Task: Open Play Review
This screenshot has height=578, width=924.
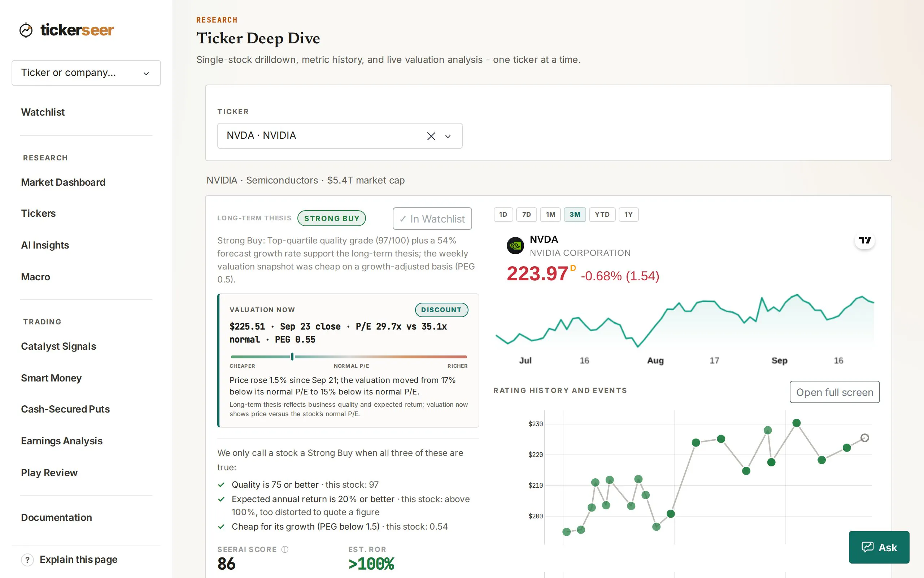Action: pos(49,473)
